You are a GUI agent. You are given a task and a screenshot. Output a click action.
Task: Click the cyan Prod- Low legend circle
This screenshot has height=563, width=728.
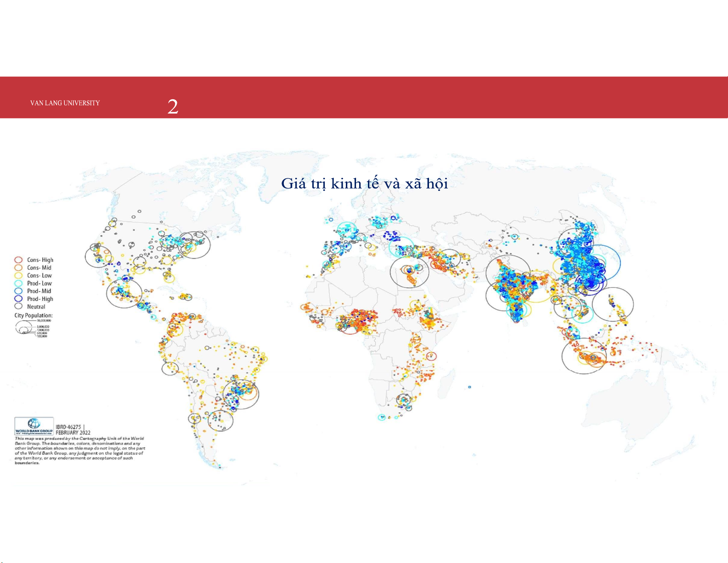click(18, 284)
